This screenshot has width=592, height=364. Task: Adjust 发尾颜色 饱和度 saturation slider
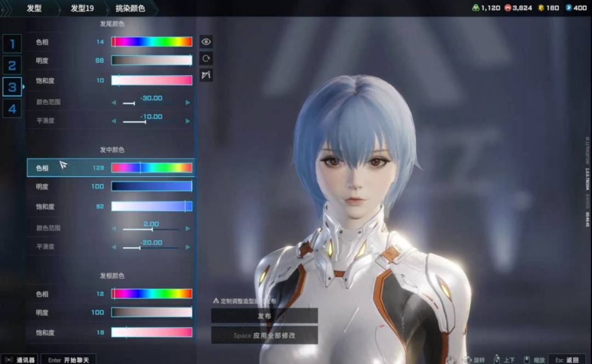click(x=152, y=80)
